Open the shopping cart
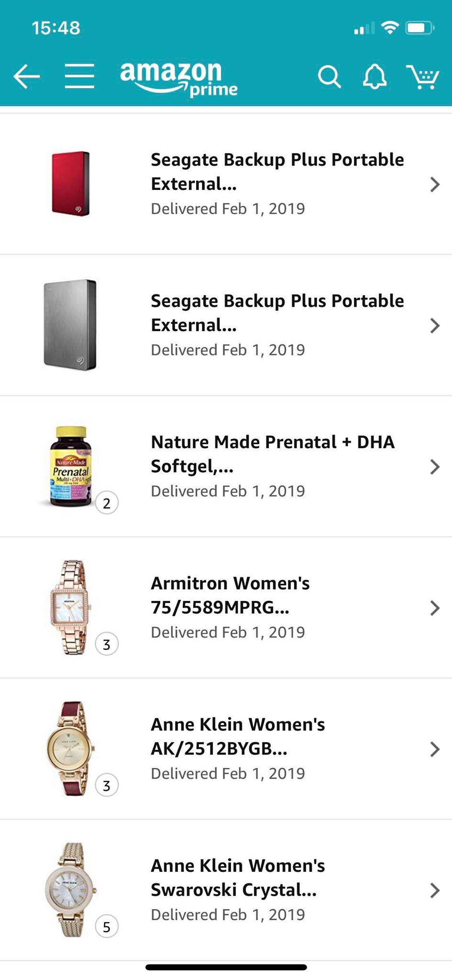Image resolution: width=452 pixels, height=980 pixels. [x=423, y=77]
